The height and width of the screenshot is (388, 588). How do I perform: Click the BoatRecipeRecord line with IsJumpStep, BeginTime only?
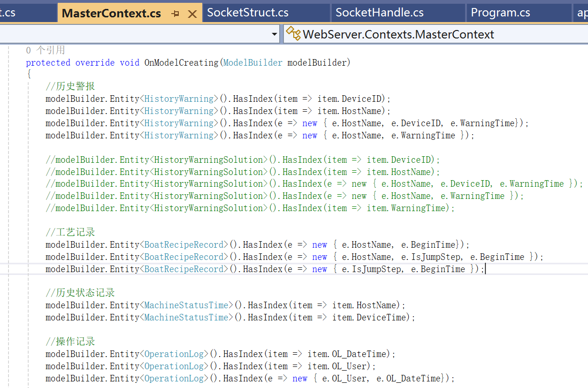(265, 269)
